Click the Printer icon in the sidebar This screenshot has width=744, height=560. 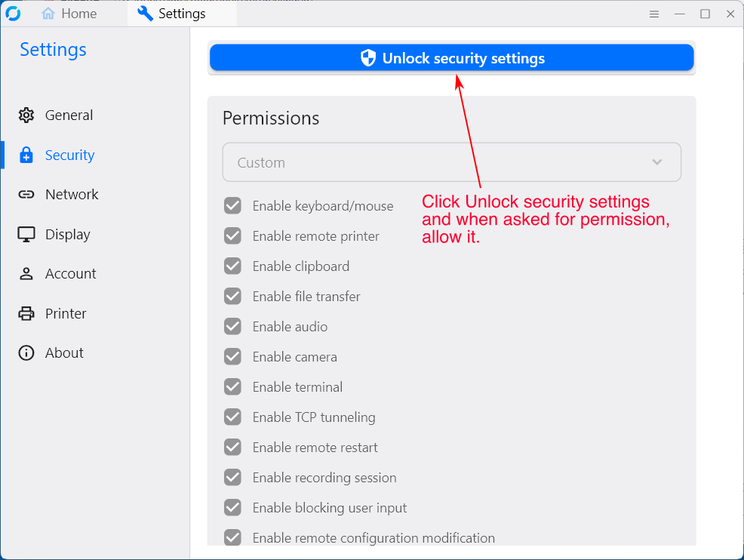click(26, 313)
